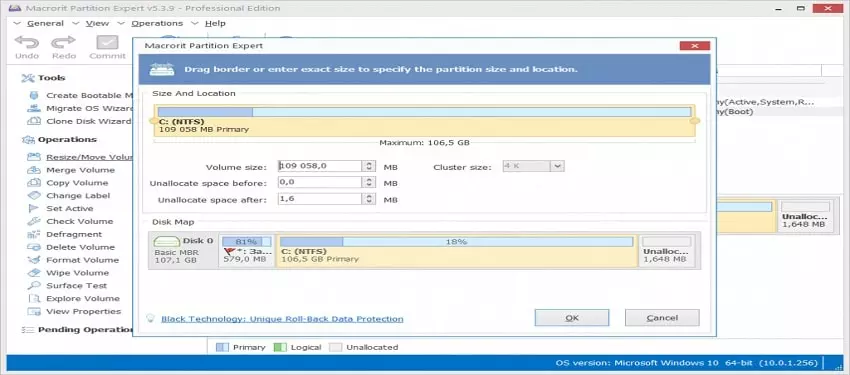Select C: (NTFS) 106,5 GB partition in Disk Map
This screenshot has height=375, width=850.
(x=456, y=251)
